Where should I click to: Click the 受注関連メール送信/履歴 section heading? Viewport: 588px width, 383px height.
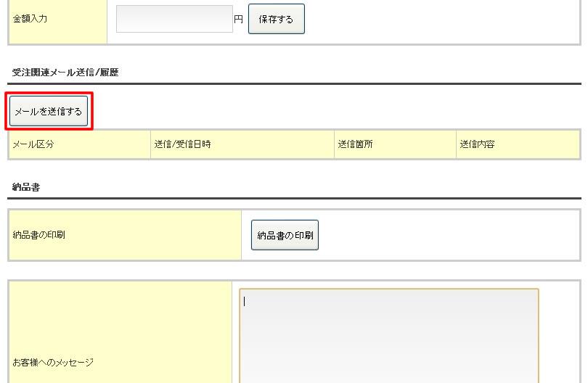pyautogui.click(x=65, y=73)
